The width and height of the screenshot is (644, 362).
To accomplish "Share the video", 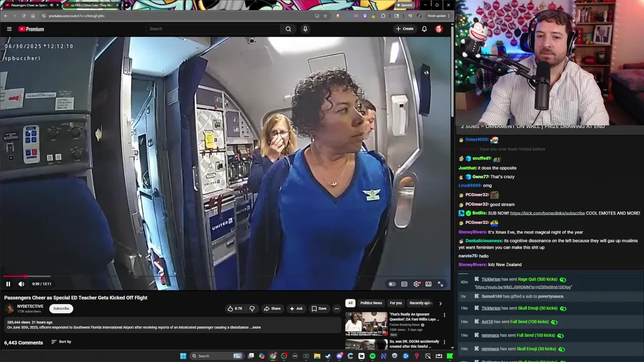I will (272, 308).
